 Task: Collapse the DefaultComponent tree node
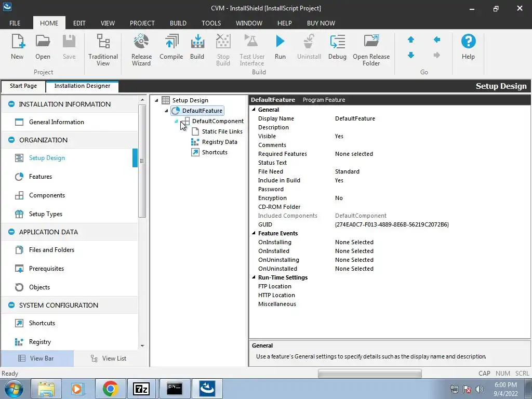[176, 121]
